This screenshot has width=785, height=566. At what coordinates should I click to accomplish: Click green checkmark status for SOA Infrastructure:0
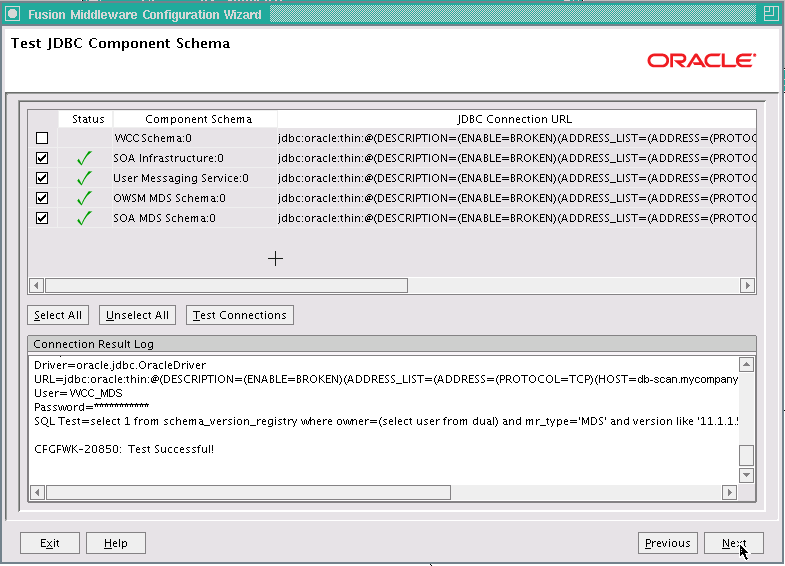[x=84, y=158]
